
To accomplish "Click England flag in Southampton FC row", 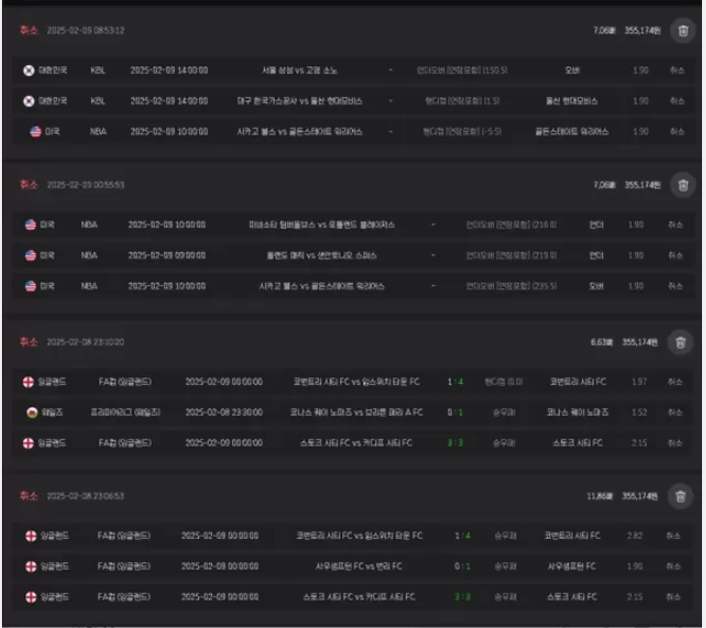I will pyautogui.click(x=31, y=566).
